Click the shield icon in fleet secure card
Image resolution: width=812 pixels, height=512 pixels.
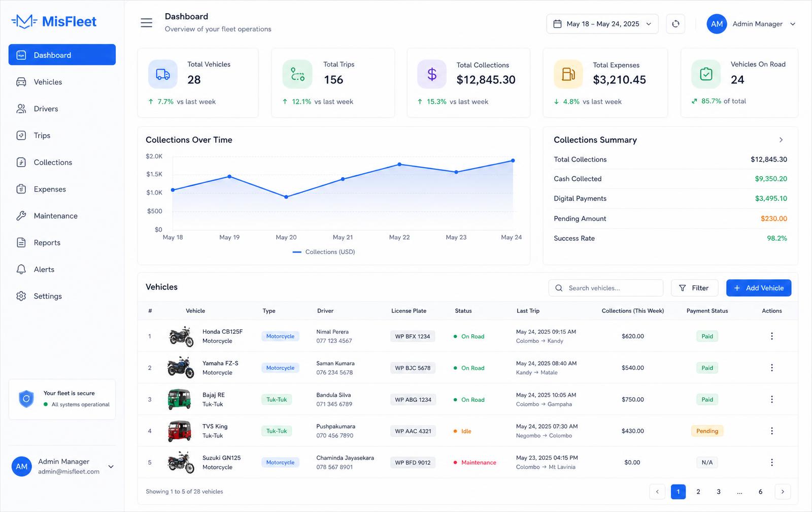click(x=26, y=399)
